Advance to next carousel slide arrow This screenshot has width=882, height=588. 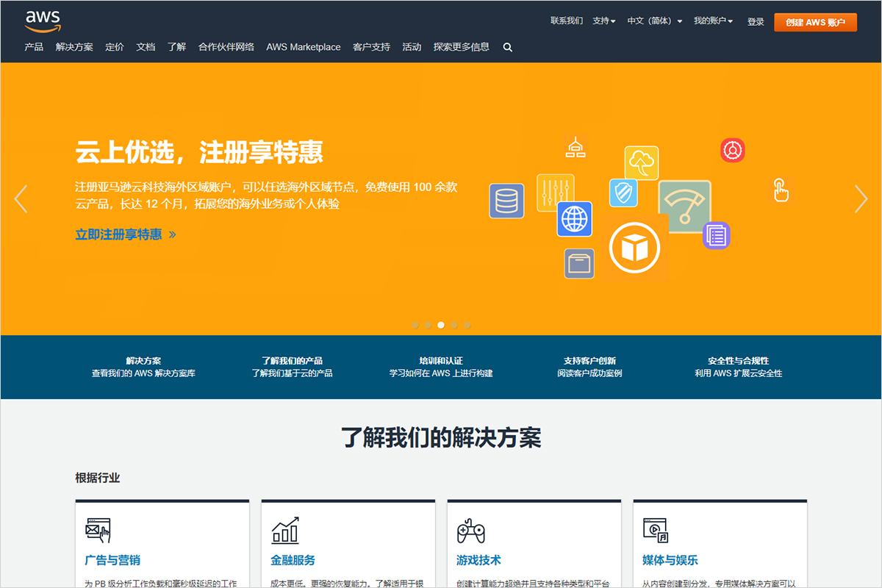tap(861, 198)
